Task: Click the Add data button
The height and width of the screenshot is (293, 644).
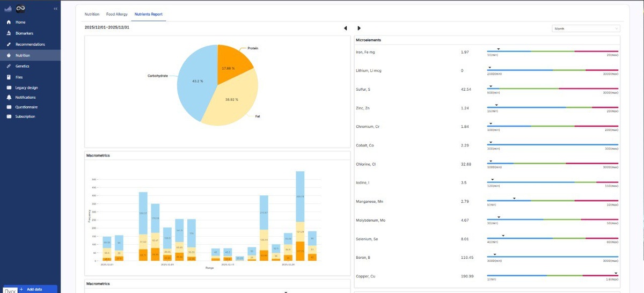Action: coord(31,289)
